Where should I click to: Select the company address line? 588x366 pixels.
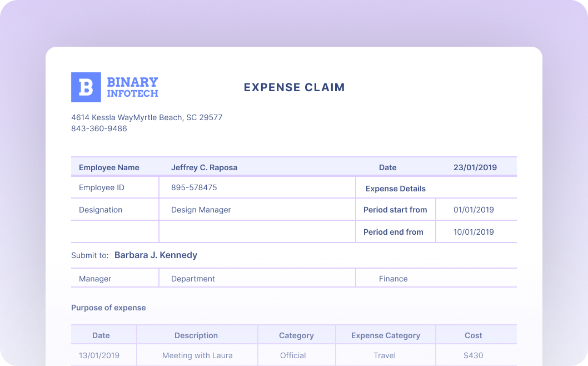[x=147, y=117]
